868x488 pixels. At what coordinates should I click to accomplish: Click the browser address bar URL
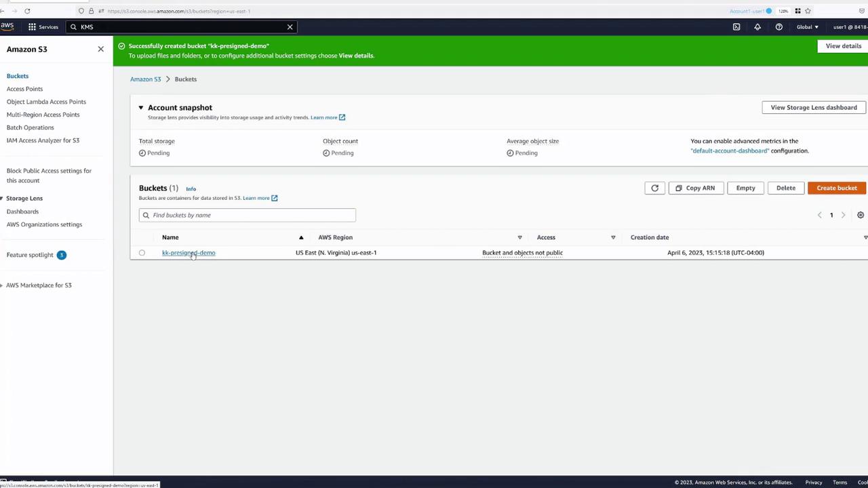click(x=179, y=11)
